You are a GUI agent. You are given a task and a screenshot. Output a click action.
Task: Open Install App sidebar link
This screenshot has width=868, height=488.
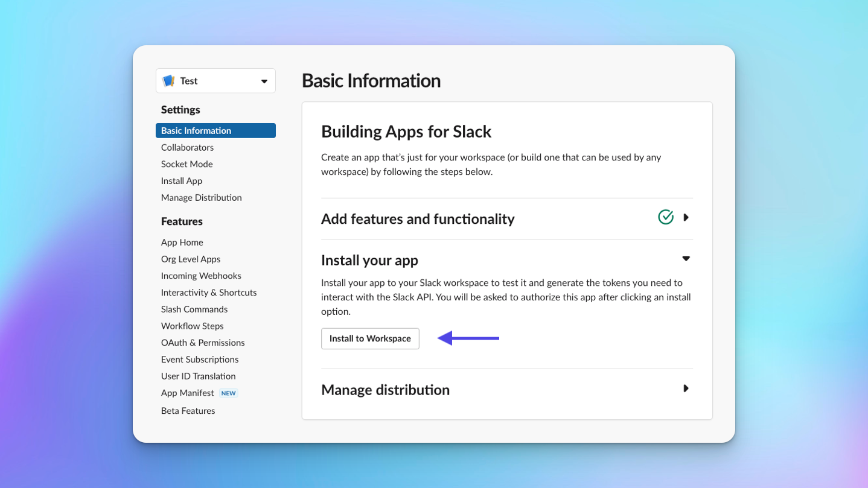[x=181, y=181]
